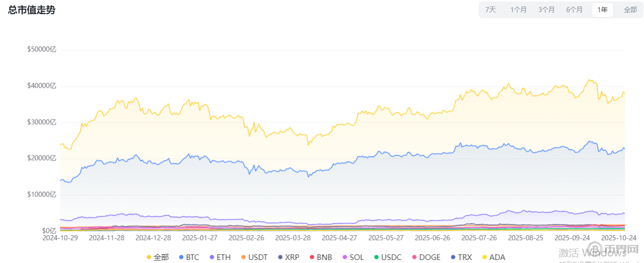The image size is (644, 263).
Task: Switch to the 1个月 range tab
Action: 518,10
